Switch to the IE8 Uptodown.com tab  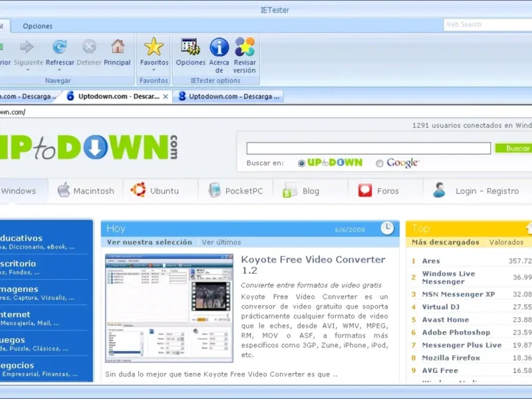228,96
